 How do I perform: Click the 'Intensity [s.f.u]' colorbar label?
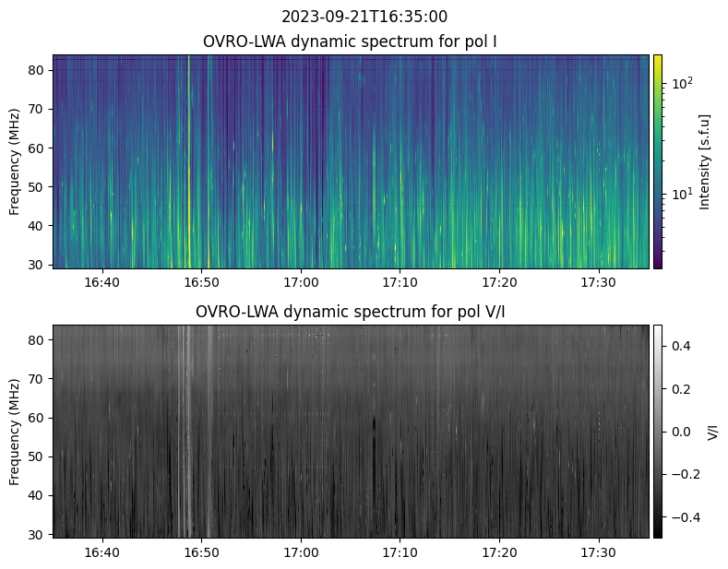[x=706, y=161]
